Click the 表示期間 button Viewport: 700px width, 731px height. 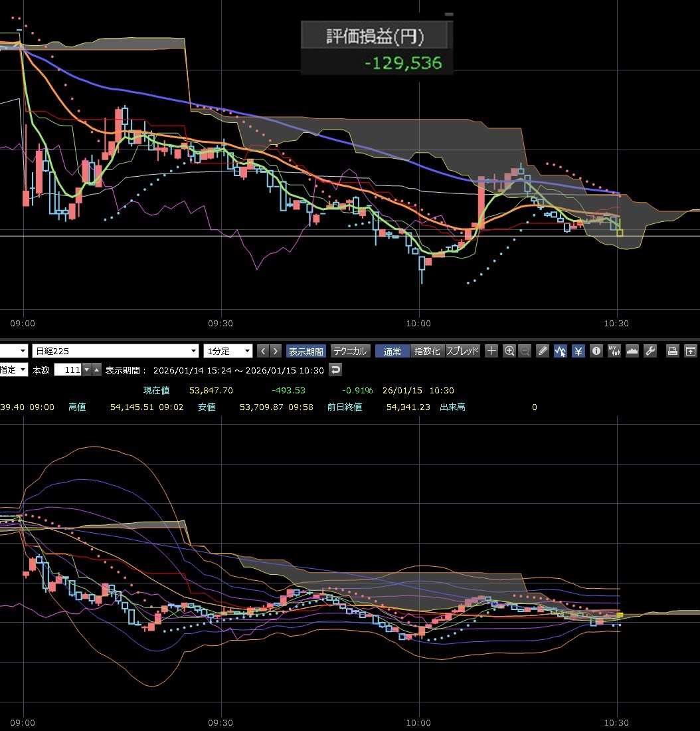[x=306, y=351]
